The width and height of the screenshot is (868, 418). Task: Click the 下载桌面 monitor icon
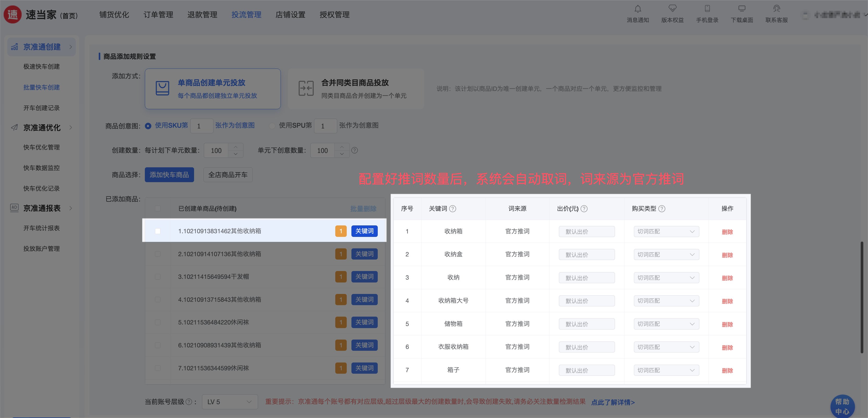(742, 9)
